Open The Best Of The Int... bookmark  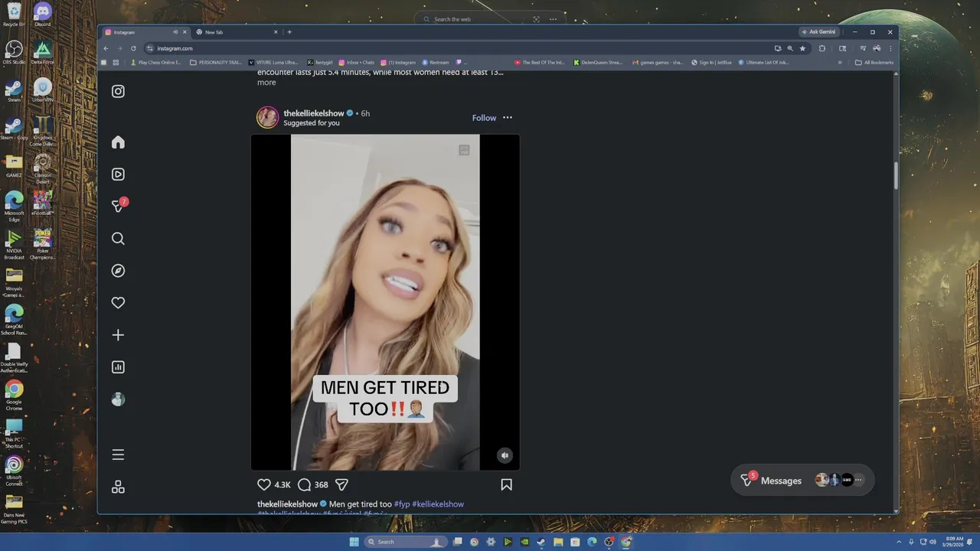540,63
